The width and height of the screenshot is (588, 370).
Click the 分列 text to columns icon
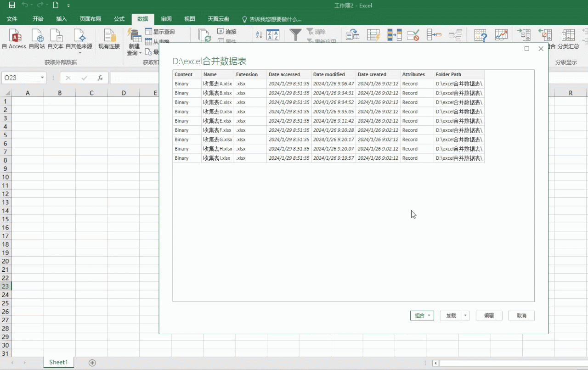click(x=352, y=35)
